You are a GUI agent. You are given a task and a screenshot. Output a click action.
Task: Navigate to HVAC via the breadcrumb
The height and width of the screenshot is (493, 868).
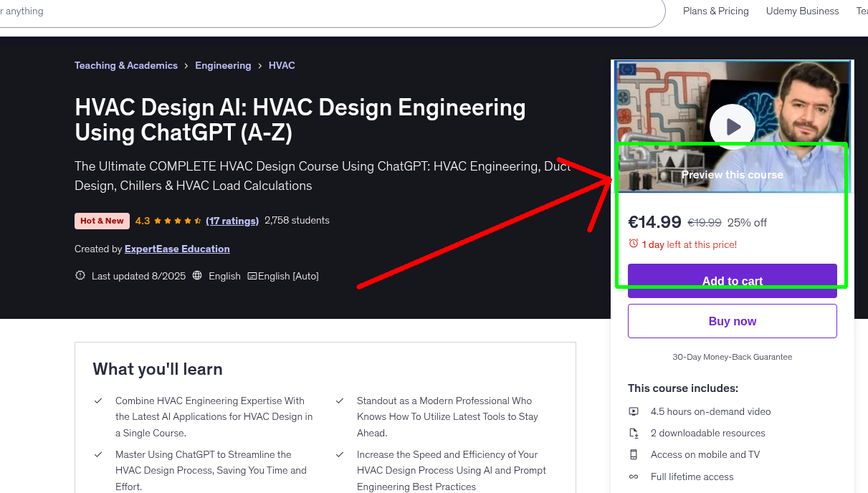[x=282, y=65]
